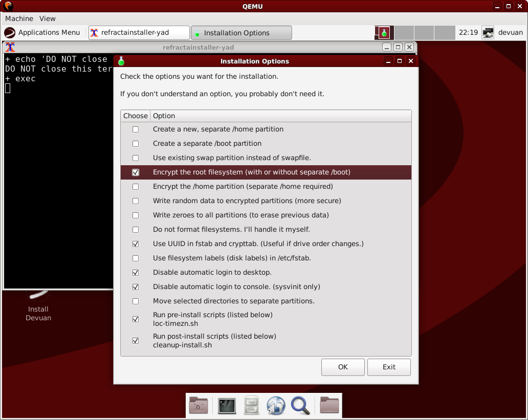Open the terminal emulator from the dock
This screenshot has height=420, width=528.
coord(227,406)
